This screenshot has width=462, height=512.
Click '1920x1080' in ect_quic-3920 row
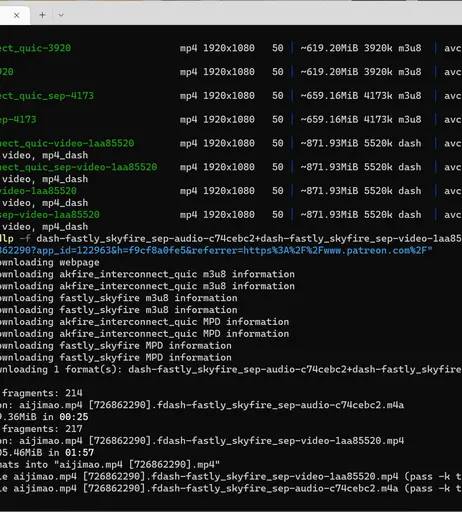click(x=229, y=48)
